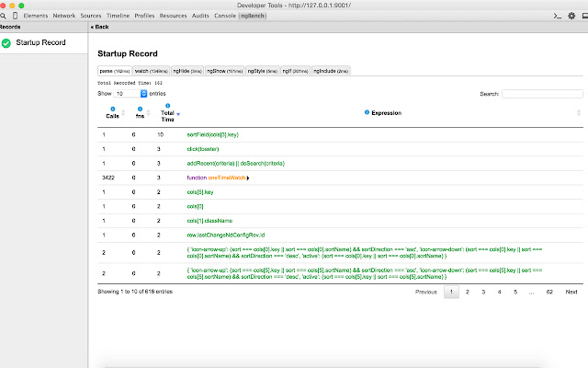Open the Network panel tab
The width and height of the screenshot is (588, 368).
click(64, 16)
